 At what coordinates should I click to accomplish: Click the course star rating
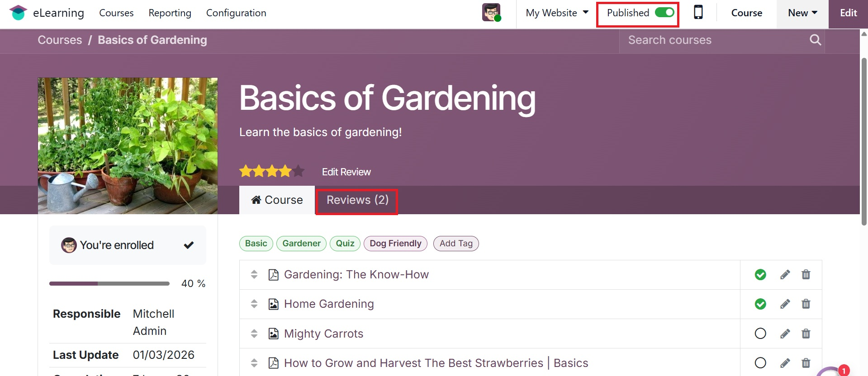[x=271, y=172]
